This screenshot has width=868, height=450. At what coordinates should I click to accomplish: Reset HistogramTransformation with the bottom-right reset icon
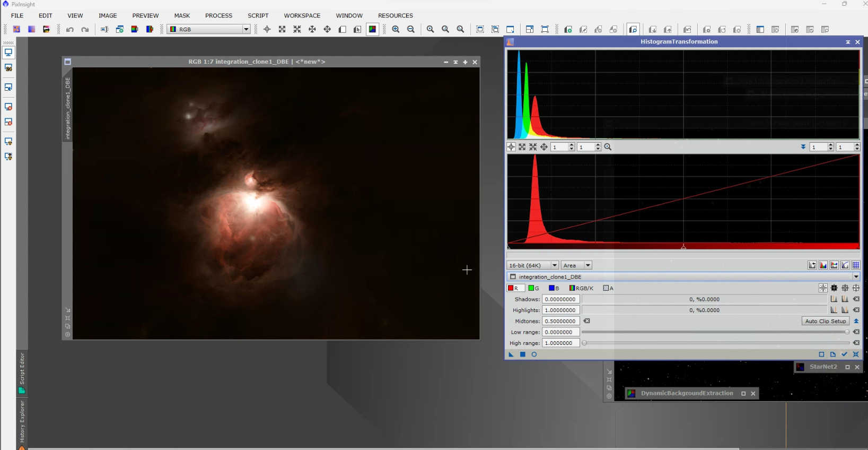856,354
